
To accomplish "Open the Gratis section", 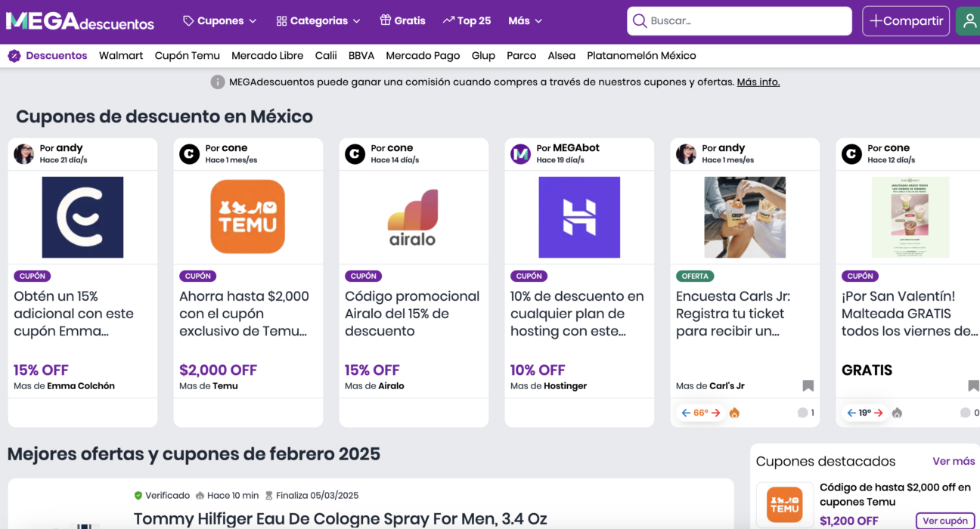I will pos(402,21).
